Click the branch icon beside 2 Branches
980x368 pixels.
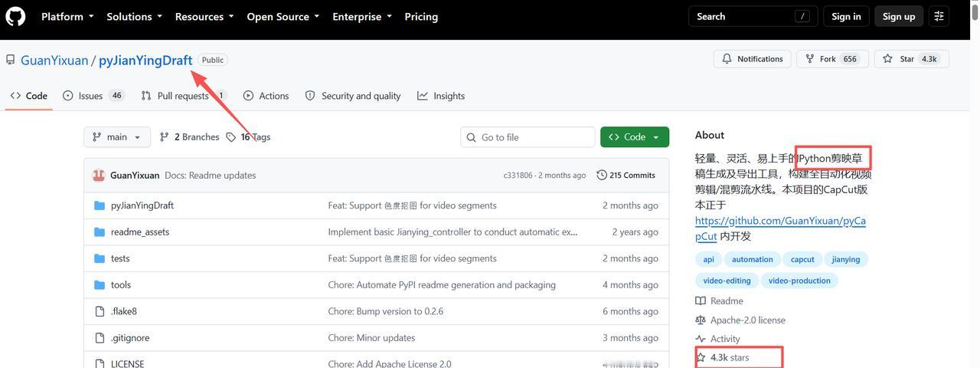165,137
